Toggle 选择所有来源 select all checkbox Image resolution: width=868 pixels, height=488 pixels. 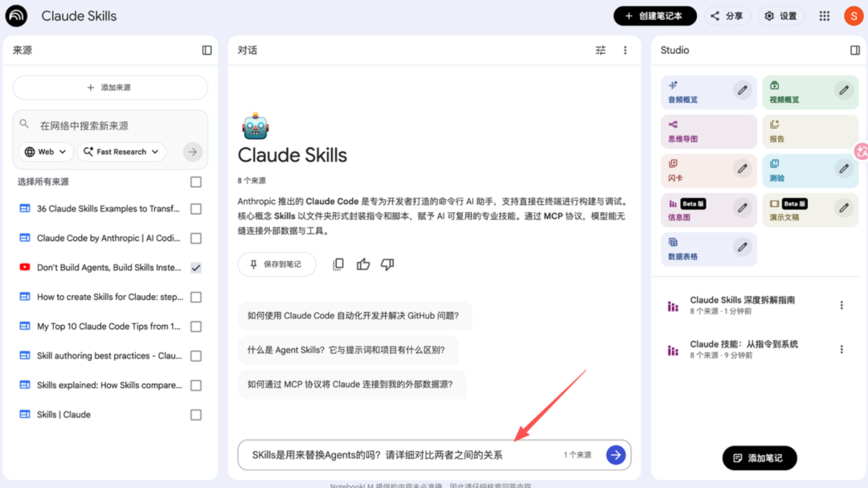click(x=196, y=182)
